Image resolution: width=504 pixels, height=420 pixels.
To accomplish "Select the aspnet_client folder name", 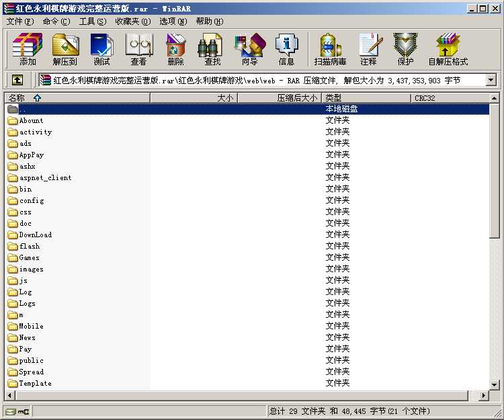I will pos(45,177).
